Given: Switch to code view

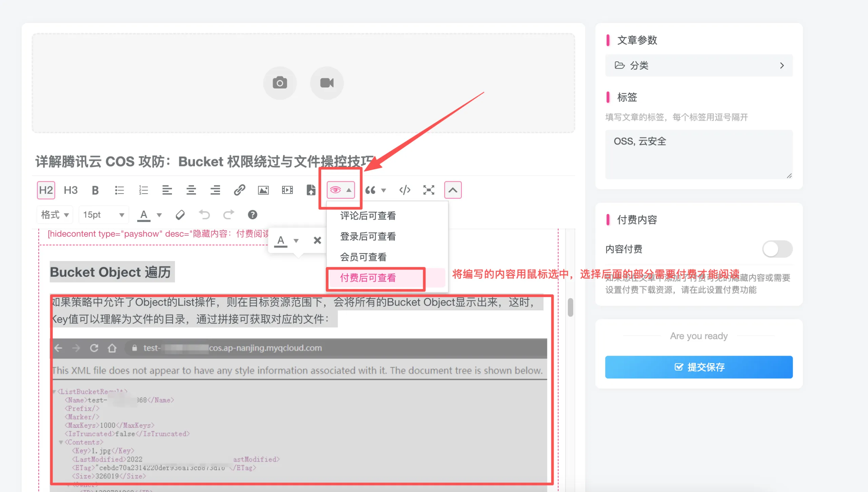Looking at the screenshot, I should coord(405,190).
